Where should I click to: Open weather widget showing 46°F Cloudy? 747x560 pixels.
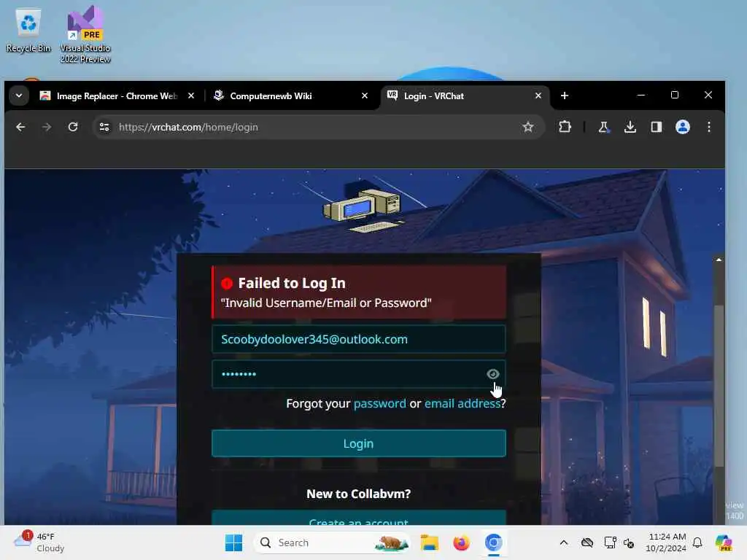pos(39,542)
